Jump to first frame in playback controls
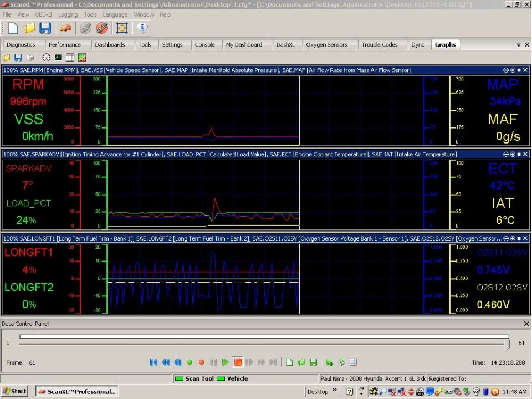 coord(154,362)
